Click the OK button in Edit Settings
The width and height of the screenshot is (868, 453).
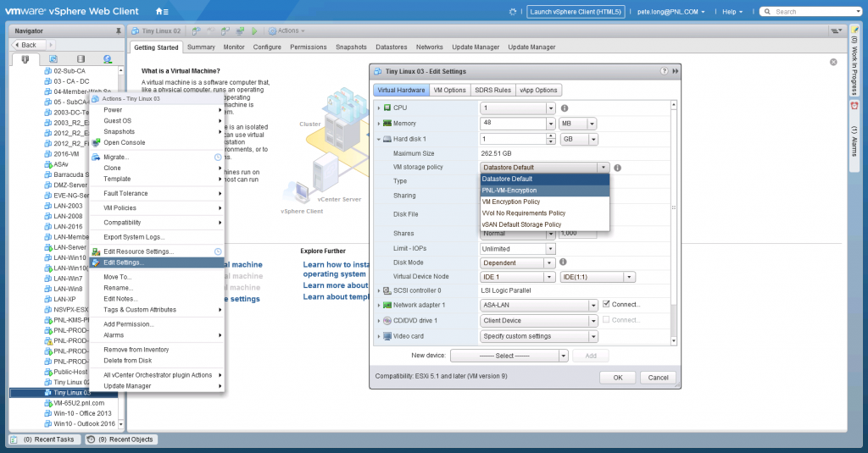[618, 378]
